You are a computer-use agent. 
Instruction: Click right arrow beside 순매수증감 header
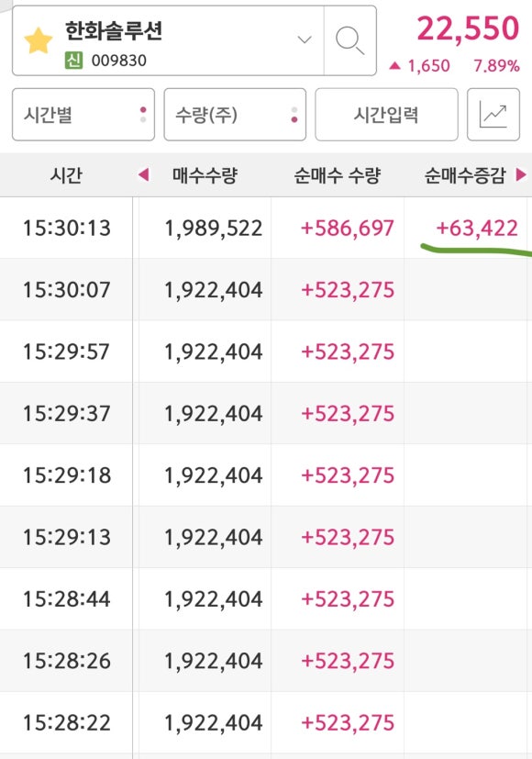coord(521,174)
